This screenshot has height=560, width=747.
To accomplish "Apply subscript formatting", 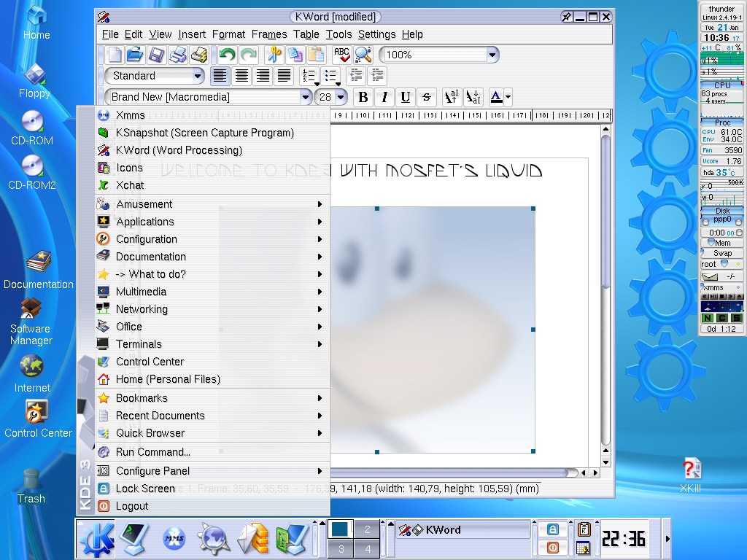I will click(473, 97).
